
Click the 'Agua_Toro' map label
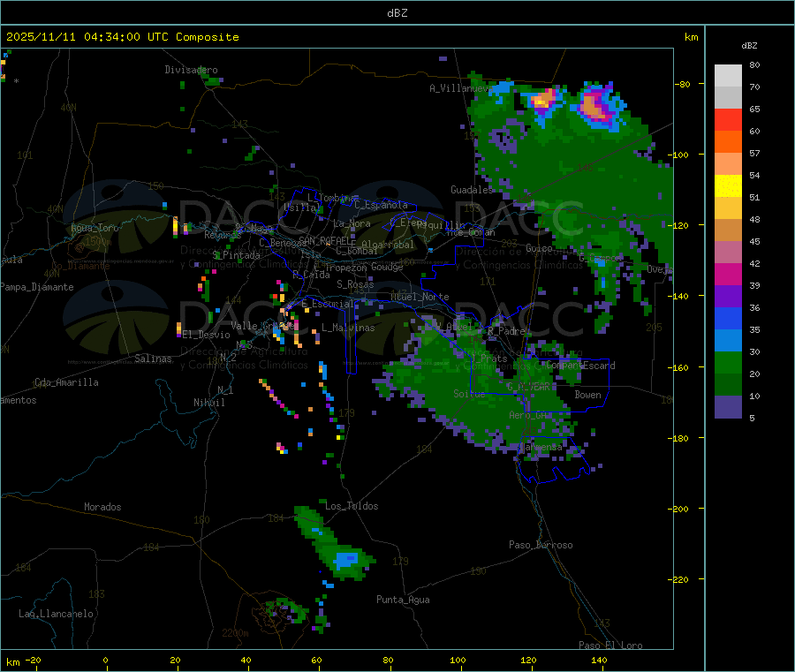click(x=95, y=228)
